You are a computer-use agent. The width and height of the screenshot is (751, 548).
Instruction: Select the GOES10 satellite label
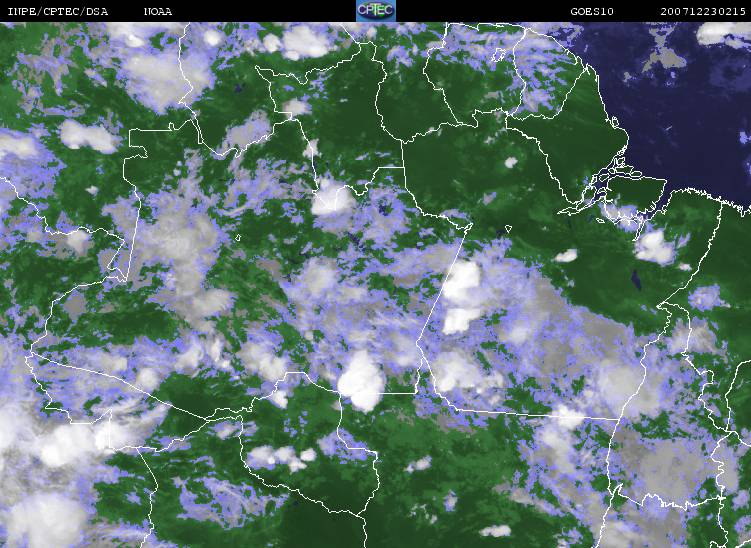point(592,11)
